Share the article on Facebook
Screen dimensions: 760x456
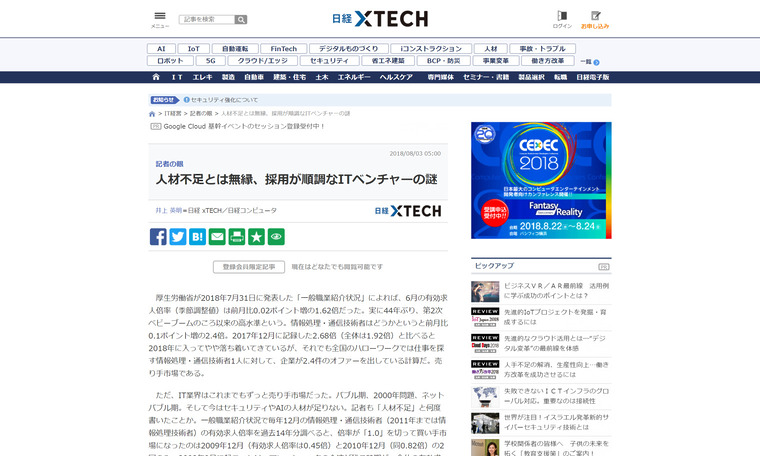coord(158,237)
